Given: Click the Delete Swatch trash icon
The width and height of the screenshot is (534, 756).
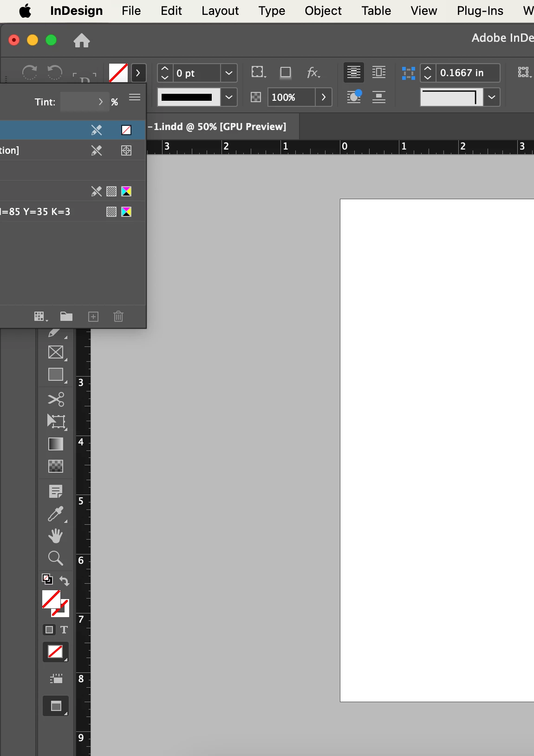Looking at the screenshot, I should pyautogui.click(x=118, y=316).
